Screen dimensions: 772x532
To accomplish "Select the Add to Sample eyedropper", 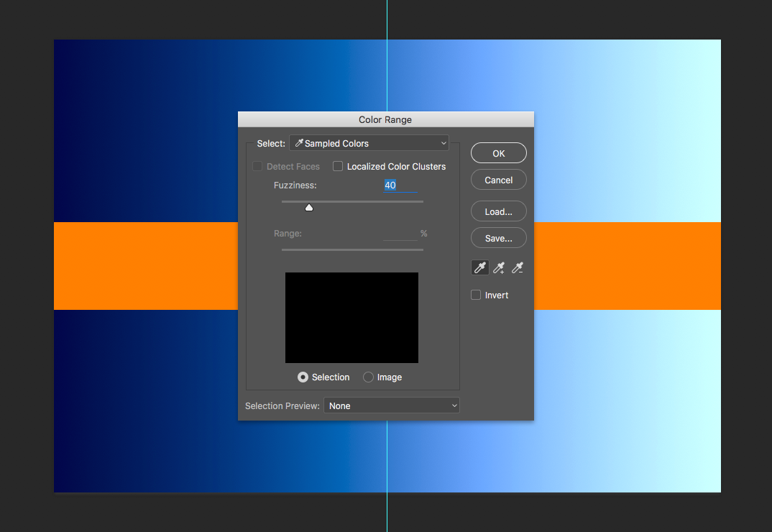I will click(x=499, y=267).
